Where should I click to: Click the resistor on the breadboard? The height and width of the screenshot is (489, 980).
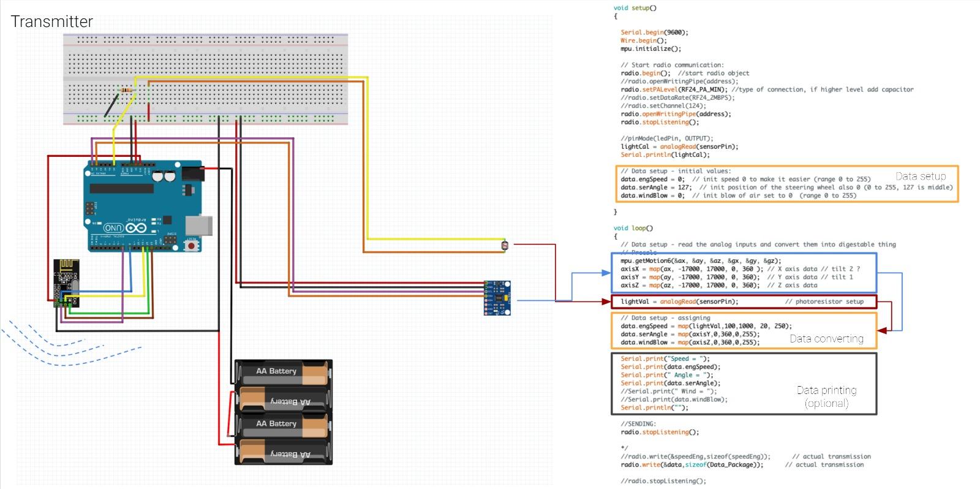click(x=127, y=89)
